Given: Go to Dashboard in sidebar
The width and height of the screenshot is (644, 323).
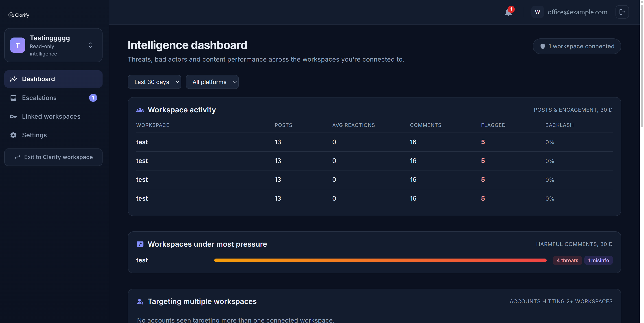Looking at the screenshot, I should 53,79.
